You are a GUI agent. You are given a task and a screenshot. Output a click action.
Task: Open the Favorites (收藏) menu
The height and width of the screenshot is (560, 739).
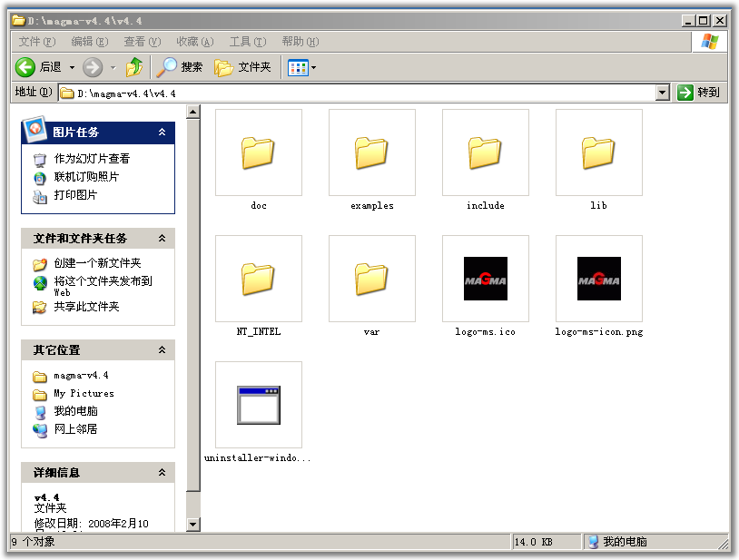click(x=195, y=42)
